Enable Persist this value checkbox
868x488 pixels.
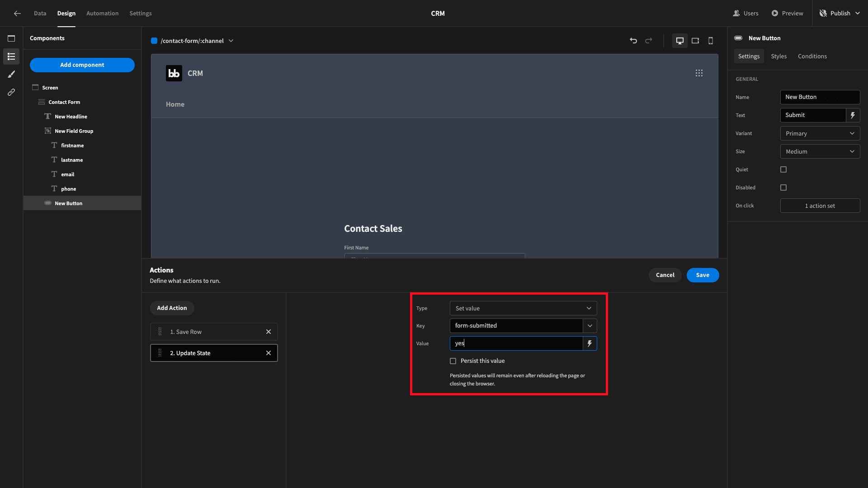tap(453, 361)
